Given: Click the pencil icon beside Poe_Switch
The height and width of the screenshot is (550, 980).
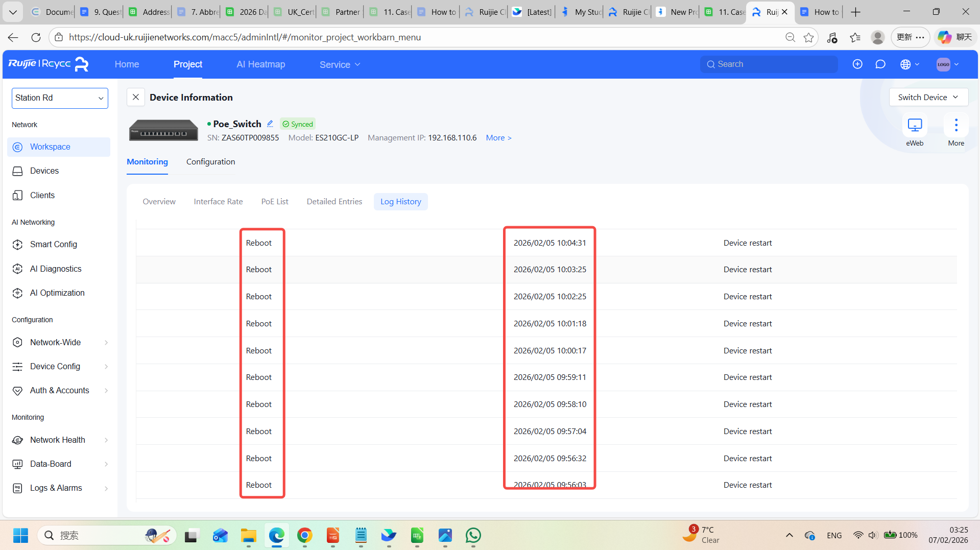Looking at the screenshot, I should (x=270, y=124).
